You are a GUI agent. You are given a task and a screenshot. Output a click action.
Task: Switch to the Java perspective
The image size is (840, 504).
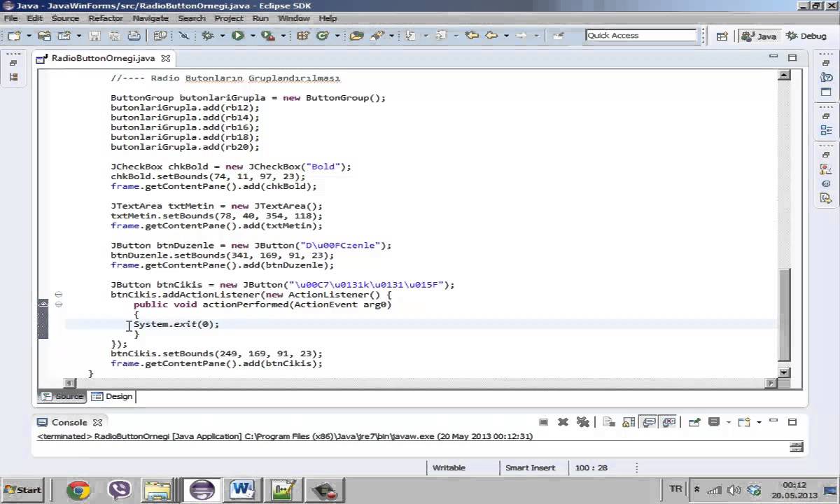pyautogui.click(x=759, y=36)
